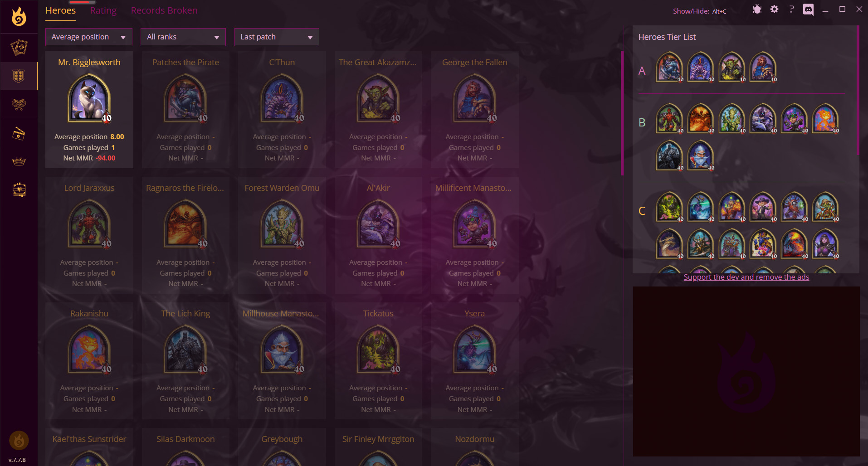Click the tier list panel scrollbar
Viewport: 868px width, 466px height.
click(858, 91)
